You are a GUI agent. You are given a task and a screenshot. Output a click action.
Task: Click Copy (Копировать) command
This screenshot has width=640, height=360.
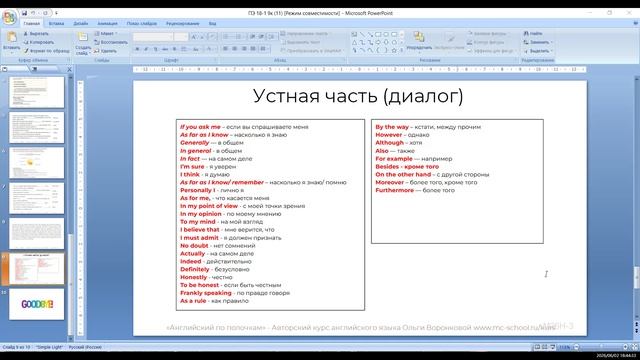point(38,42)
